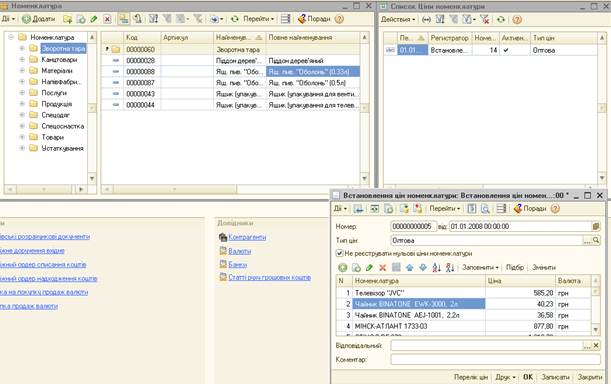Toggle hierarchical view icon in Номенклатура toolbar
Viewport: 611px width, 384px height.
click(124, 19)
